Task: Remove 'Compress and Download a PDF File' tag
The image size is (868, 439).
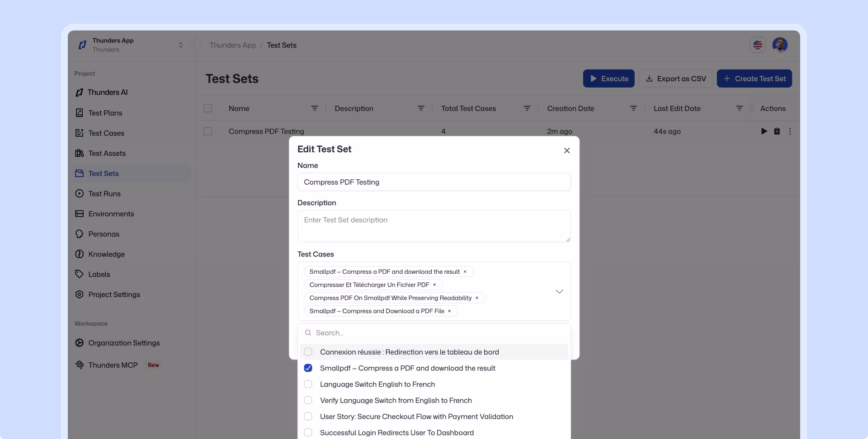Action: point(449,311)
